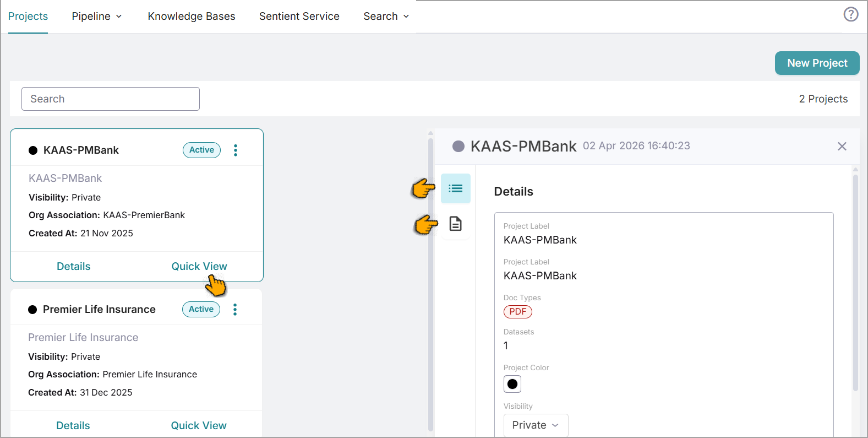Click the project list vertical scrollbar
The height and width of the screenshot is (438, 868).
(430, 284)
